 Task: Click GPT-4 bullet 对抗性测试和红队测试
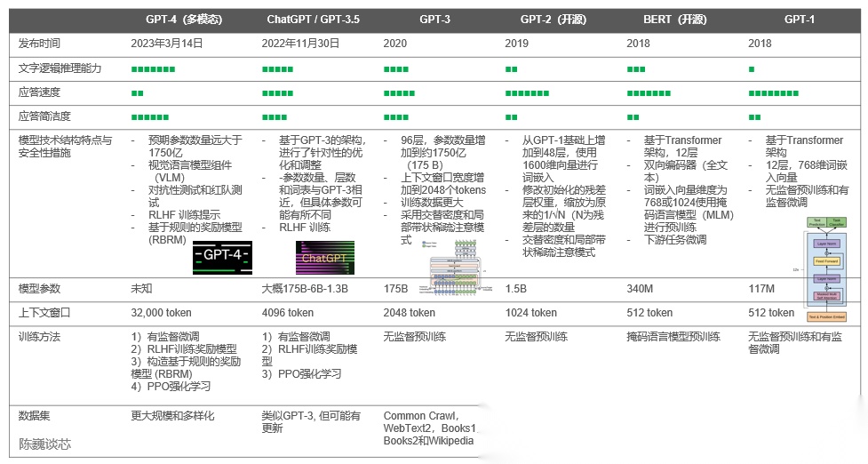(x=195, y=196)
